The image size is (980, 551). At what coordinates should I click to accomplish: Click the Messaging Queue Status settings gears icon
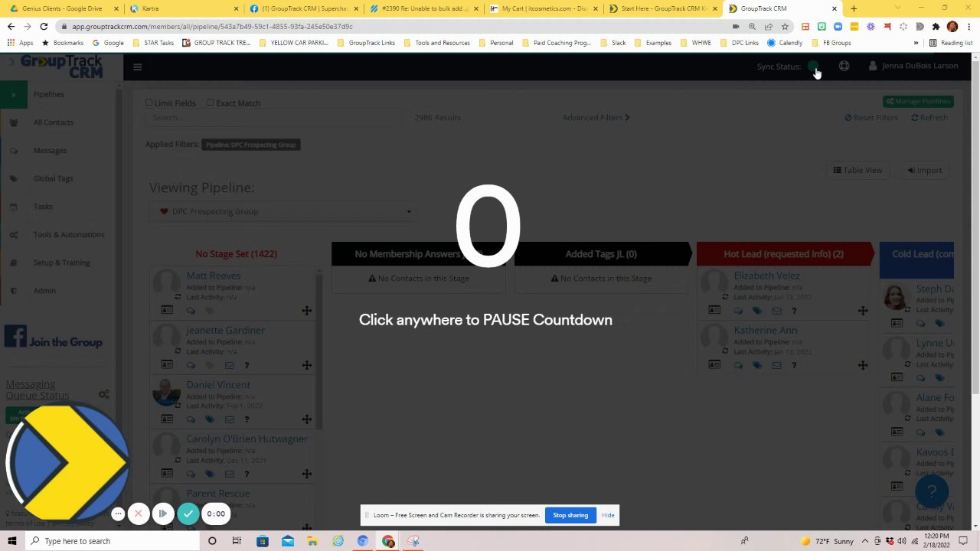click(x=104, y=394)
